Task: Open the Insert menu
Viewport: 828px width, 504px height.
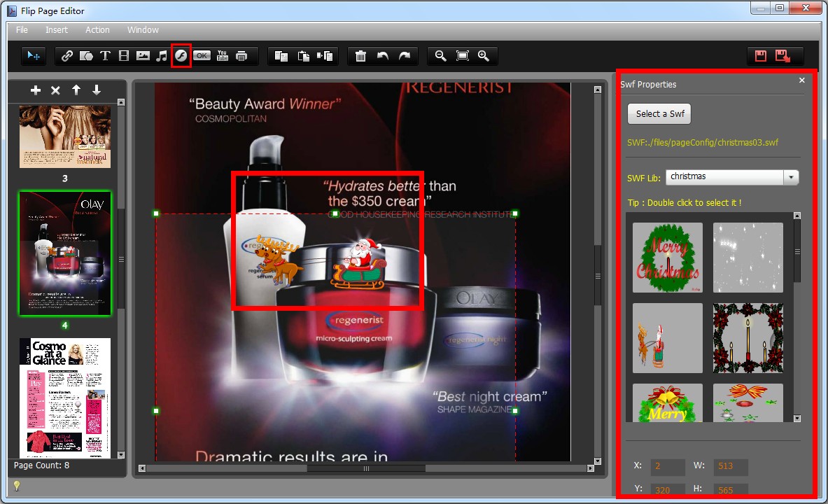Action: pos(57,30)
